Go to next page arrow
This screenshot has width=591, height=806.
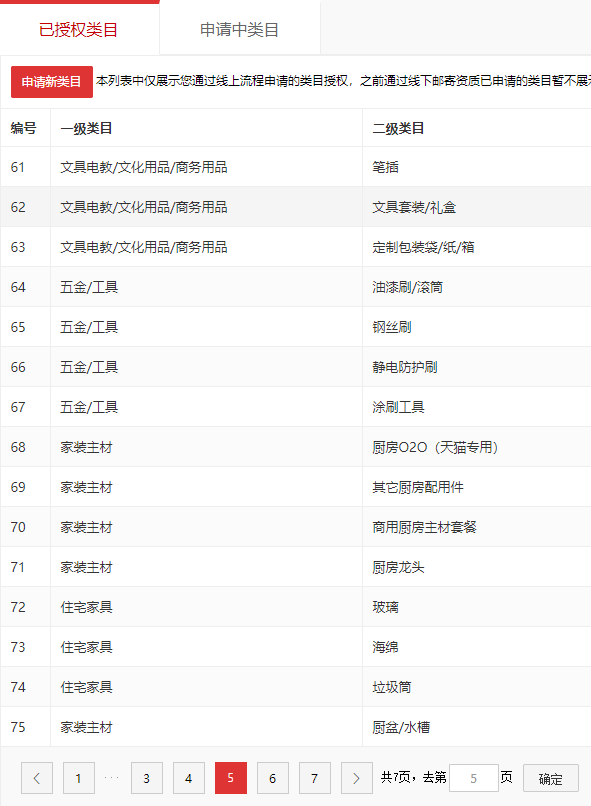click(x=356, y=778)
